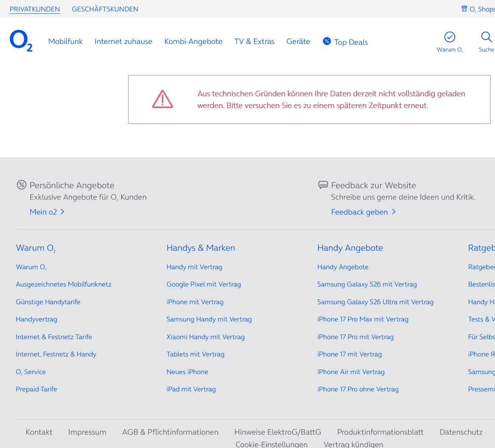The width and height of the screenshot is (495, 448).
Task: Open Xiaomi Handy mit Vertrag link
Action: 206,337
